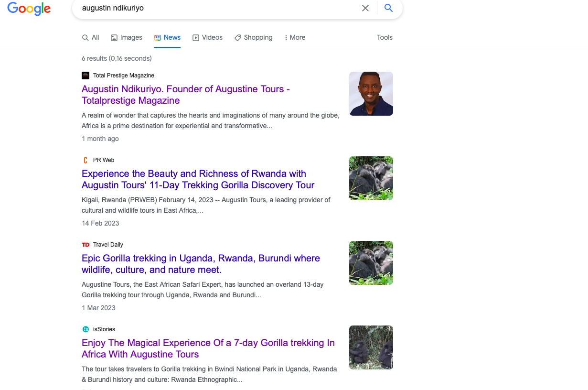Click Total Prestige Magazine favicon

[86, 76]
